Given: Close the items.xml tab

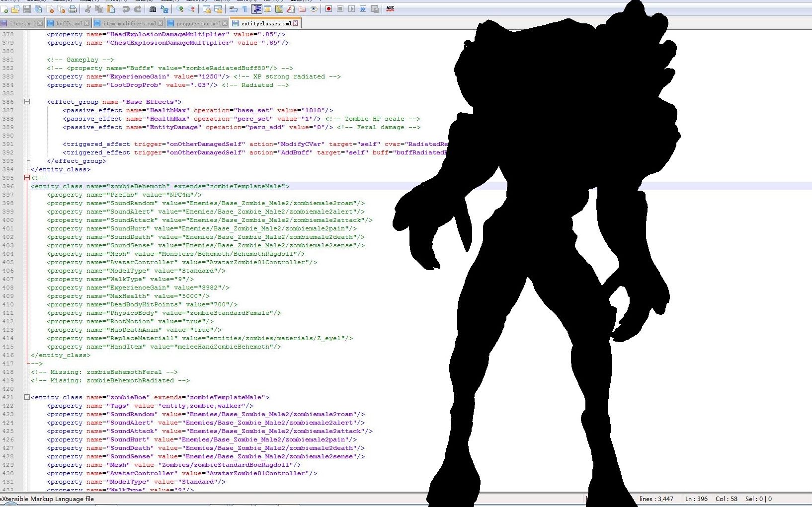Looking at the screenshot, I should tap(40, 23).
